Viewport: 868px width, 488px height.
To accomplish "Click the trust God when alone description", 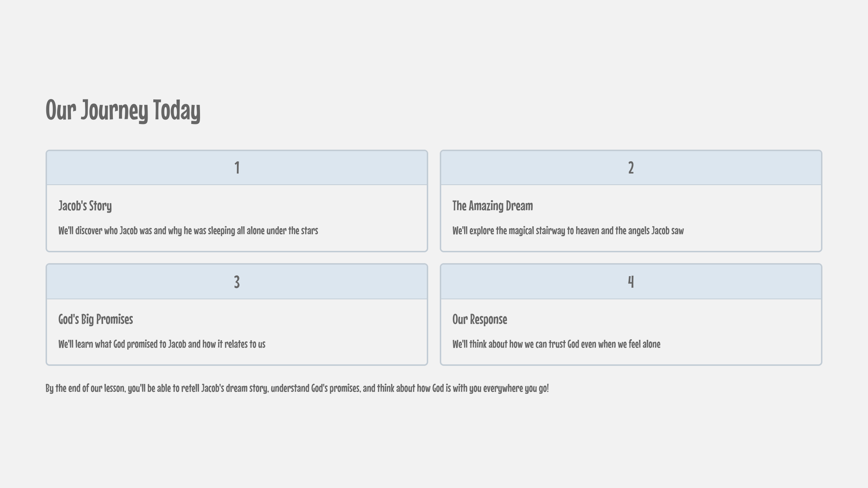I will 556,344.
